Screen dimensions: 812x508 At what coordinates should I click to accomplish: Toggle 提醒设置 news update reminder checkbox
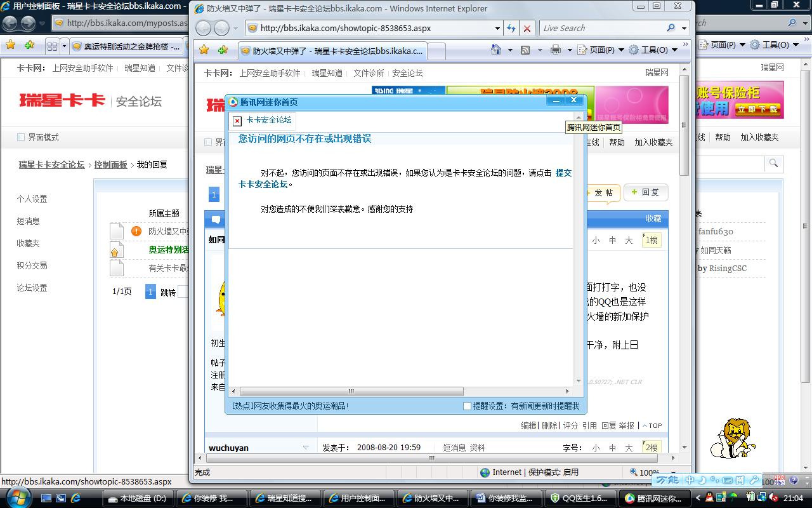468,406
